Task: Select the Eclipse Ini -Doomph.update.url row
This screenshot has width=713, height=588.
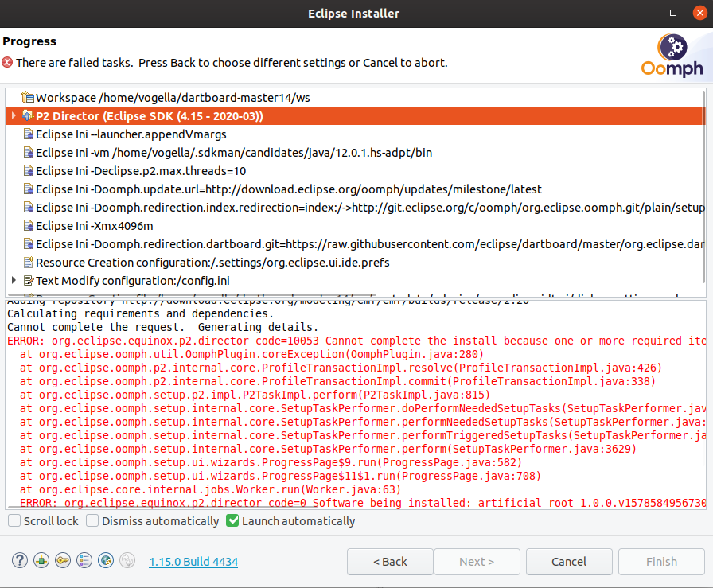Action: [355, 189]
